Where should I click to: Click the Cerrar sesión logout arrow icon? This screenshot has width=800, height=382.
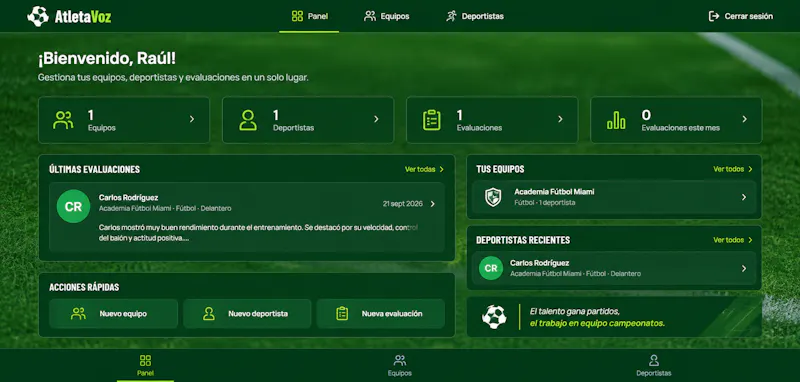(x=714, y=16)
